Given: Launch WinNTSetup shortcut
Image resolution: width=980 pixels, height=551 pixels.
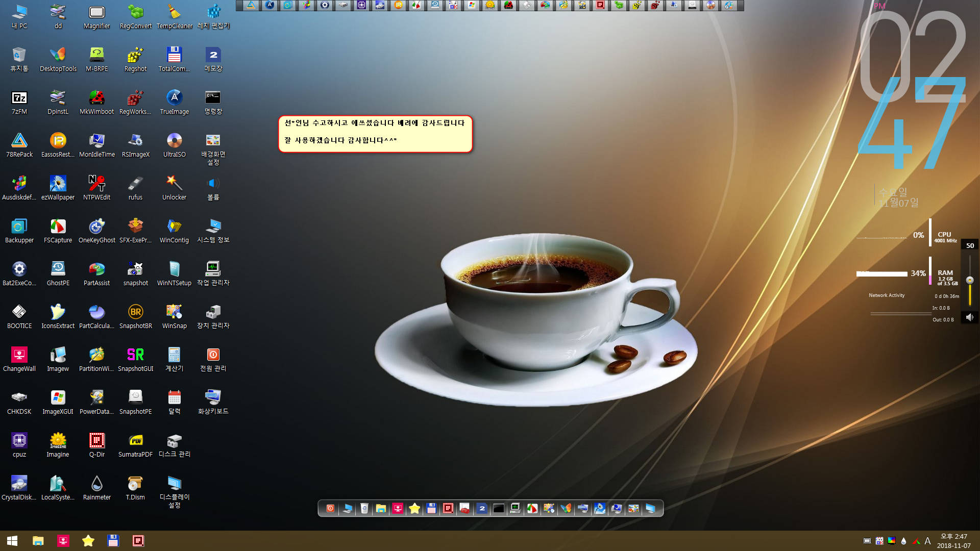Looking at the screenshot, I should 175,273.
